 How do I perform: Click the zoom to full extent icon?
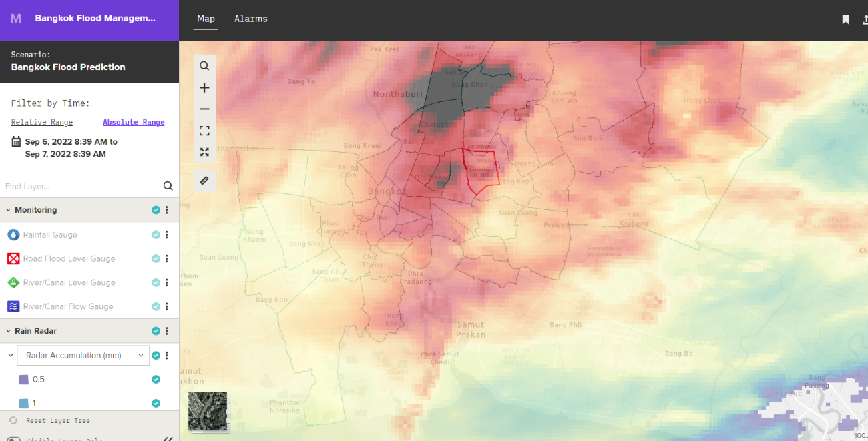(x=204, y=131)
